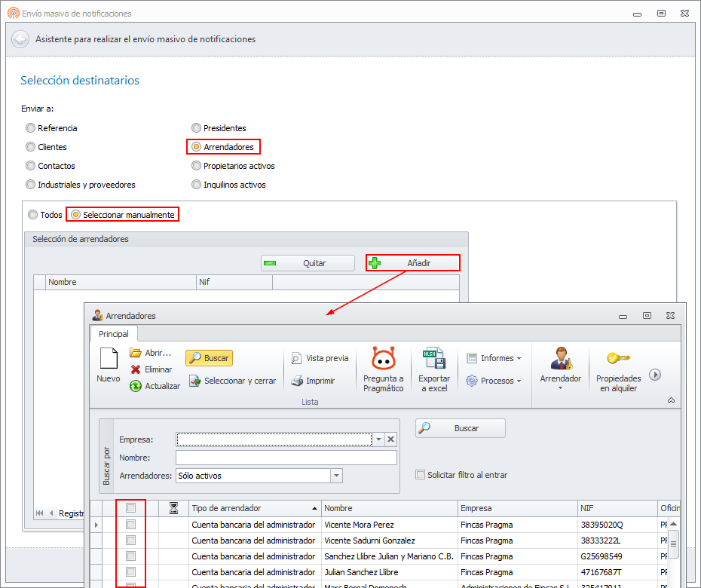Click Seleccionar y cerrar
The width and height of the screenshot is (701, 588).
(232, 381)
